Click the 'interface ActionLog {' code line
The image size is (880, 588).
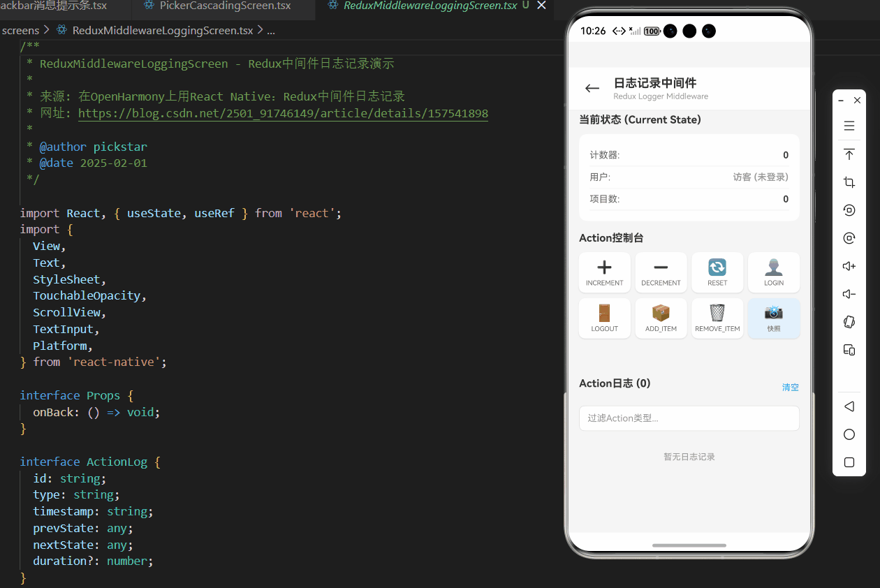click(90, 462)
